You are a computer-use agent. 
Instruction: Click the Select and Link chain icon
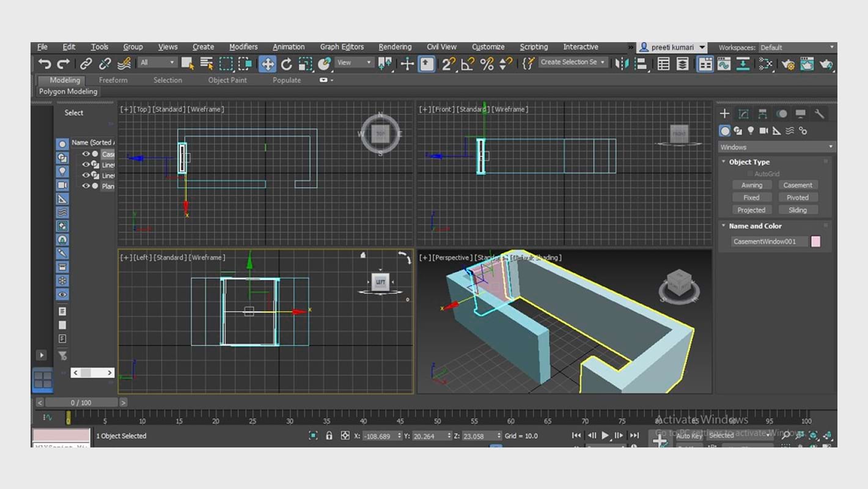pyautogui.click(x=86, y=64)
